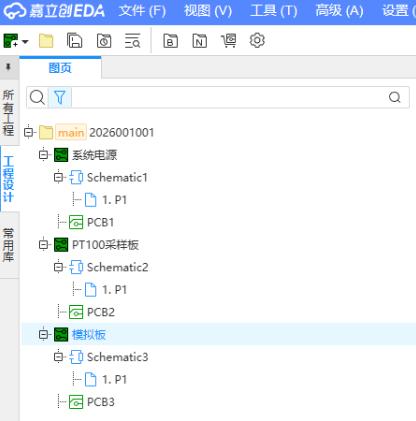Select the highlighted 模拟板 item

tap(89, 335)
